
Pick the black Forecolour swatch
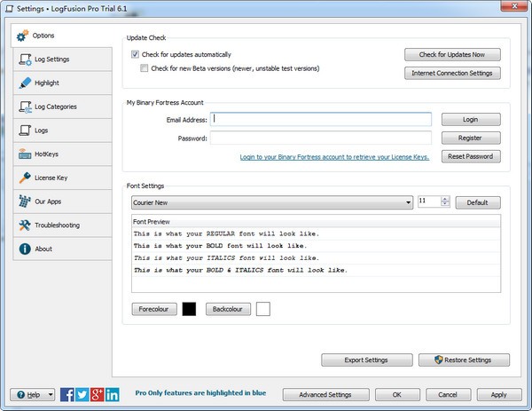189,310
